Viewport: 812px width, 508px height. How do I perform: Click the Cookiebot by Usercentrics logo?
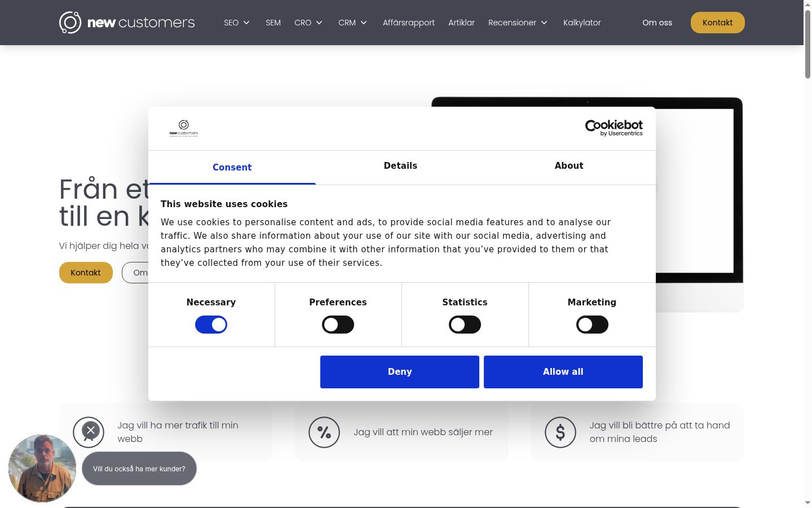(x=614, y=128)
